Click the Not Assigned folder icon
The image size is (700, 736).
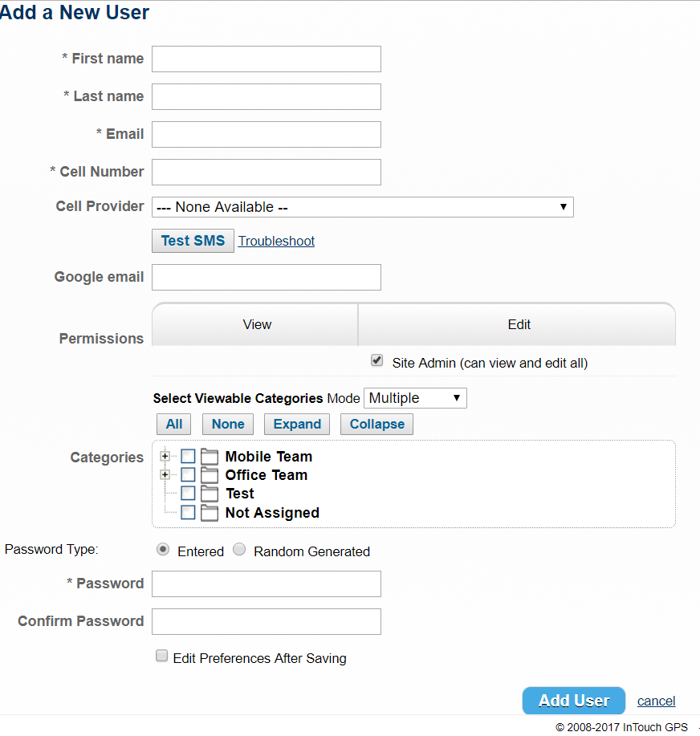(209, 513)
